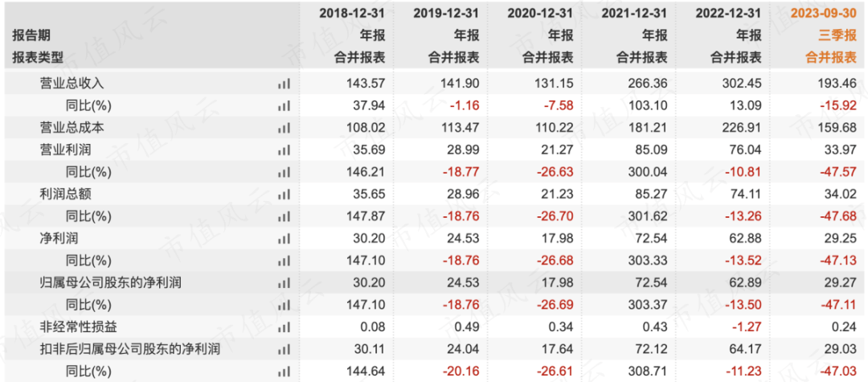Click chart icon for 同比(%) below 营业利润
The height and width of the screenshot is (382, 868).
click(x=284, y=172)
